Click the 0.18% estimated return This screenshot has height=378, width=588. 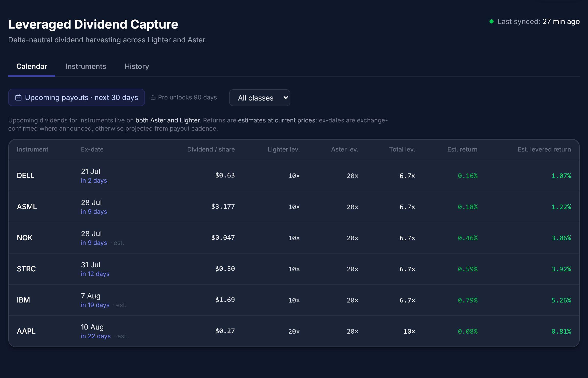click(x=468, y=207)
